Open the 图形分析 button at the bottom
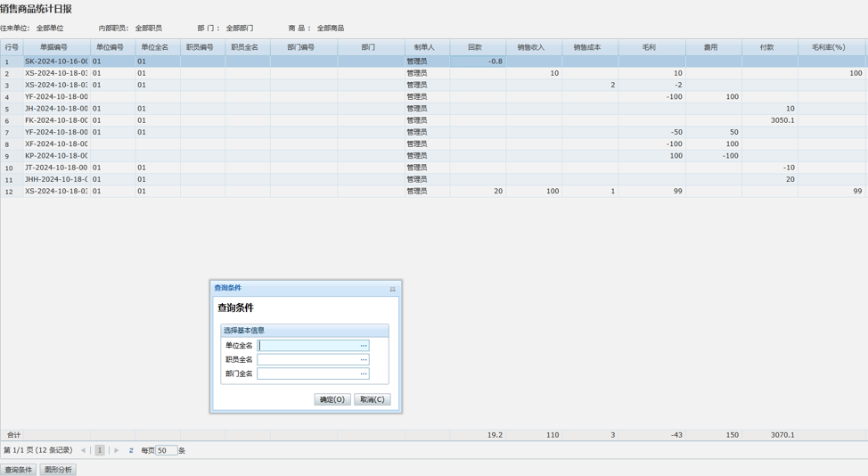Image resolution: width=868 pixels, height=476 pixels. pos(58,470)
